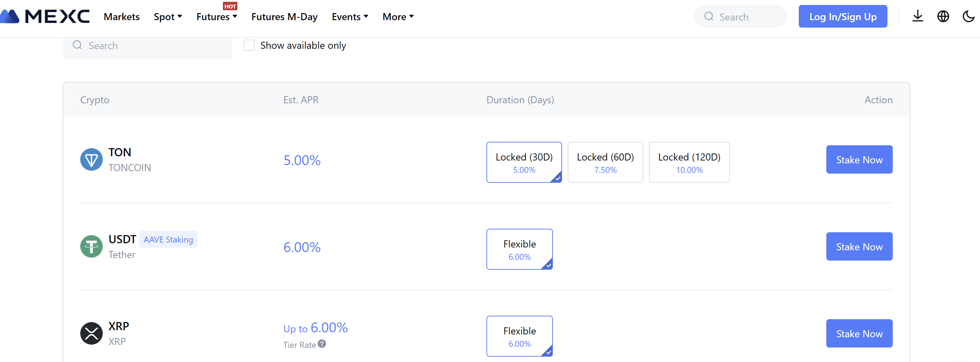Expand the Futures dropdown menu
980x362 pixels.
click(217, 17)
